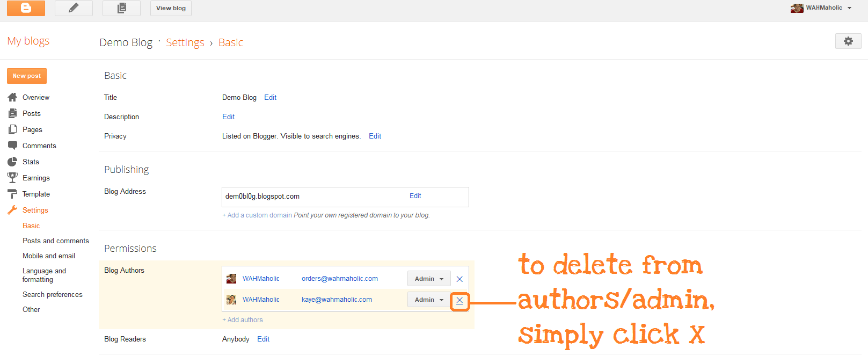Open the WAHMaholic account dropdown menu
This screenshot has height=356, width=868.
(x=821, y=8)
